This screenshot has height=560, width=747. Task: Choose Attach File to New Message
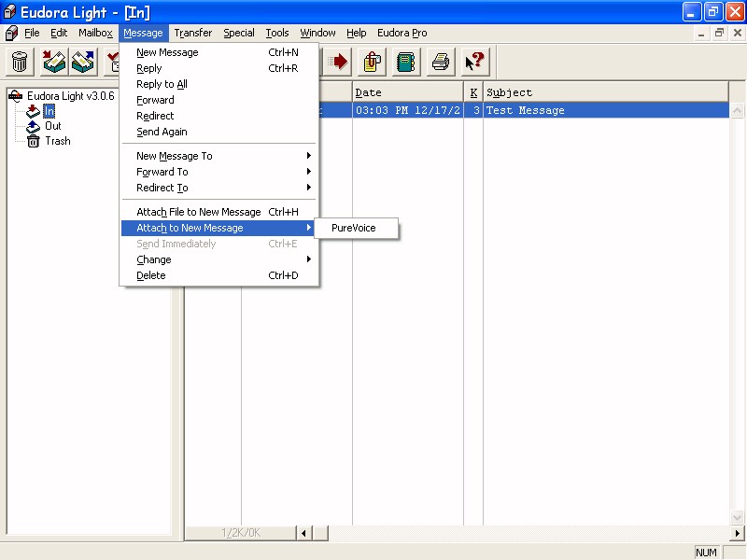pos(218,212)
